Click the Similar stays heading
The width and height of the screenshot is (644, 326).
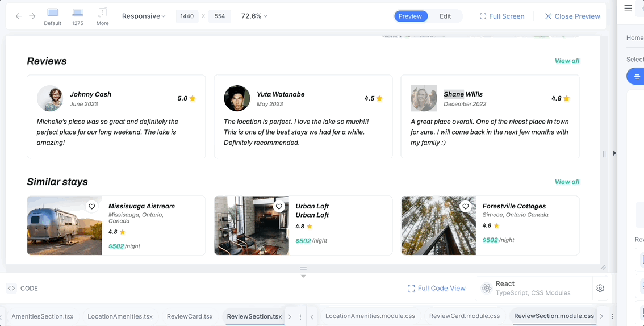click(x=57, y=182)
